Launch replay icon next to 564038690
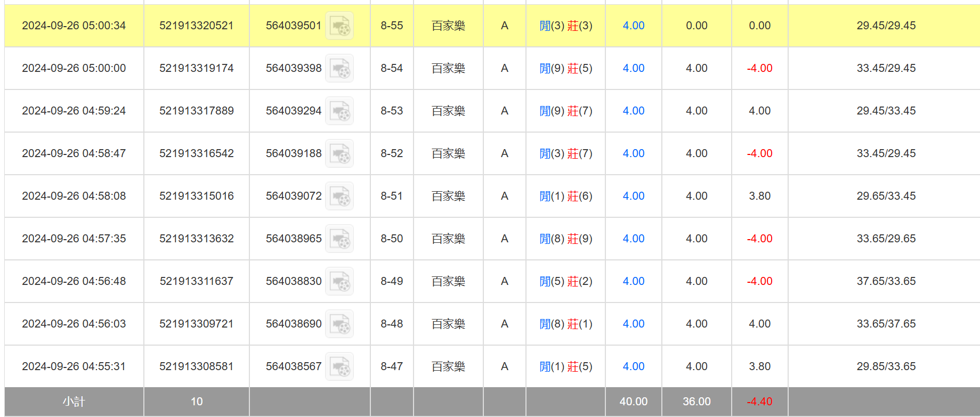Viewport: 980px width, 417px height. click(339, 324)
